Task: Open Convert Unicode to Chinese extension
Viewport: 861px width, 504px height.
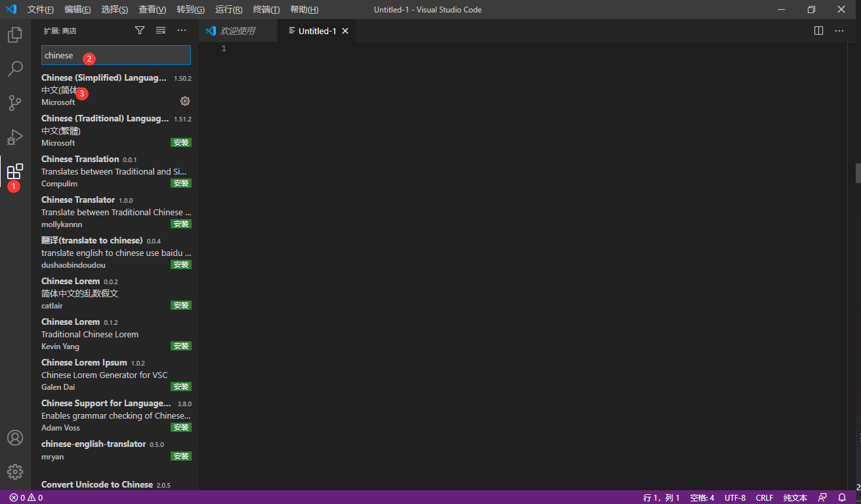Action: click(x=97, y=484)
